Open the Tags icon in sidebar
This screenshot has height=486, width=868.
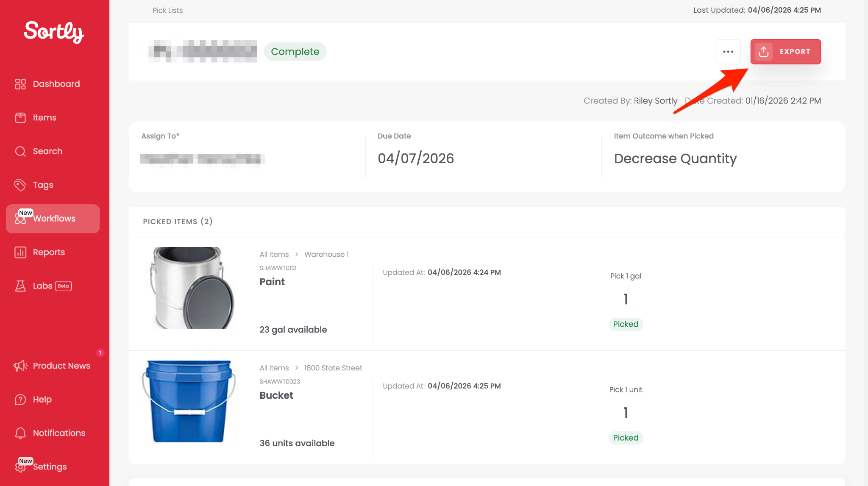pos(20,185)
